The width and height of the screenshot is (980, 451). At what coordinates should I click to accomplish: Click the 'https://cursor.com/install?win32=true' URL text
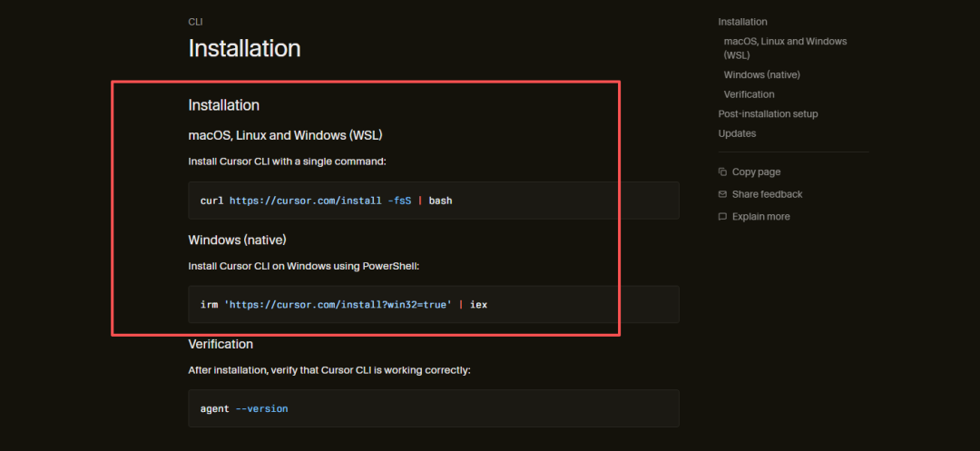tap(338, 306)
